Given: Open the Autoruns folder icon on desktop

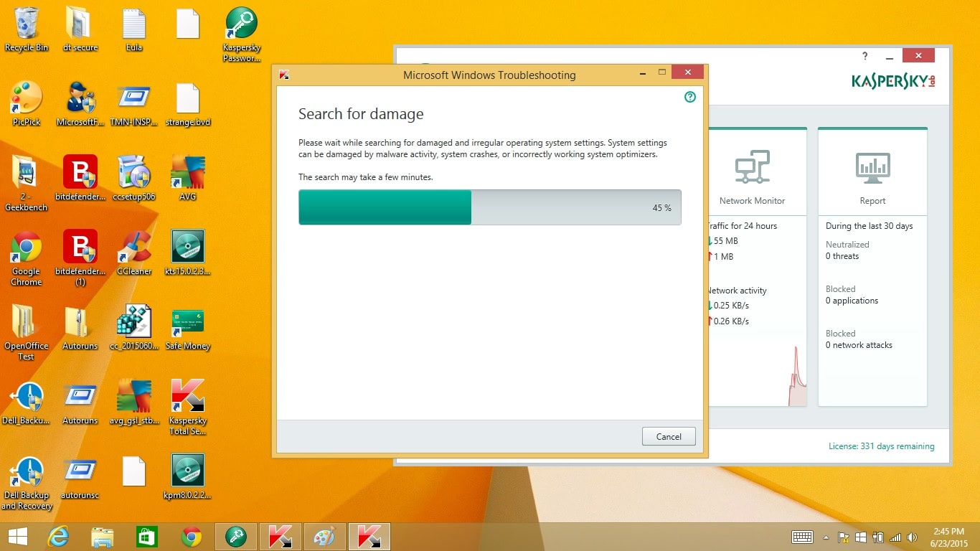Looking at the screenshot, I should pyautogui.click(x=80, y=327).
